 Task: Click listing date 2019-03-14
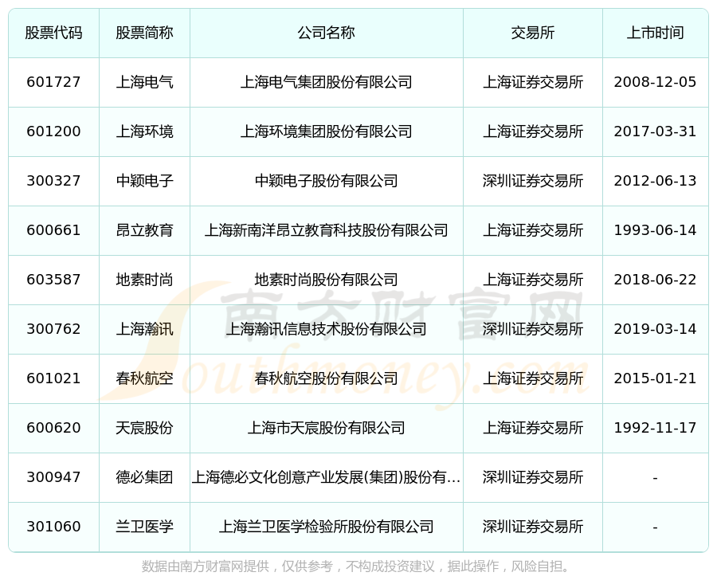(656, 329)
